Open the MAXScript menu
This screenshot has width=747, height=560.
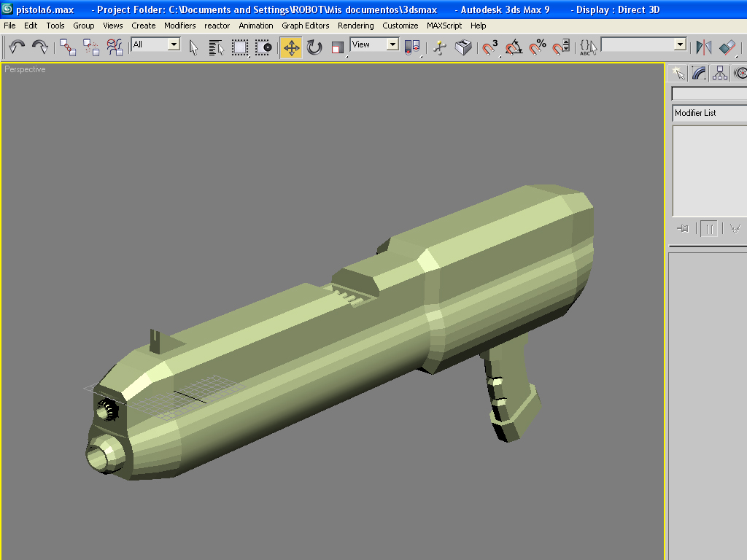click(444, 26)
